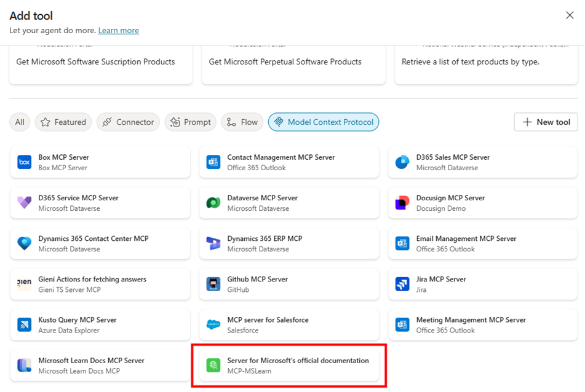Click the Meeting Management MCP Server title

tap(471, 319)
